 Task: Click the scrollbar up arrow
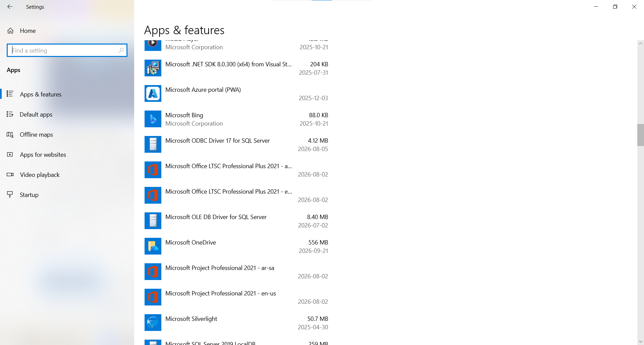(641, 44)
